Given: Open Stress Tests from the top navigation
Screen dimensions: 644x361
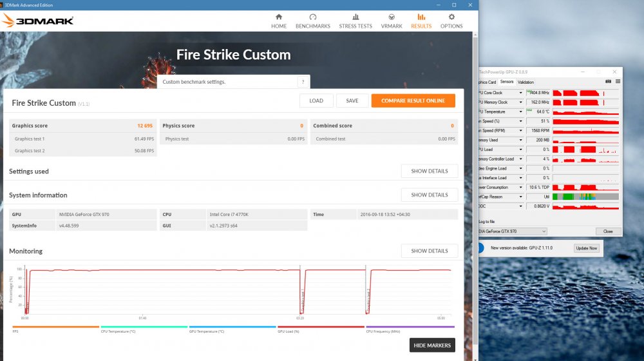Looking at the screenshot, I should click(x=355, y=21).
